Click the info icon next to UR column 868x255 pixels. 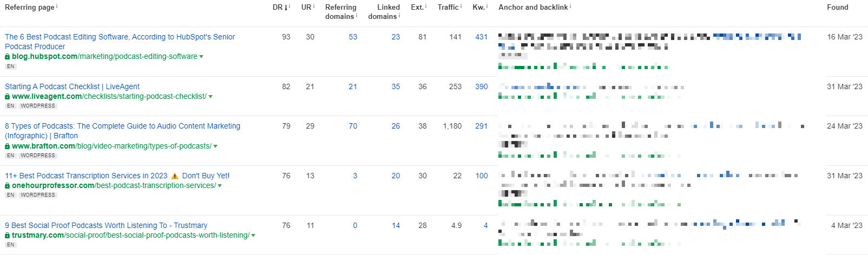(314, 6)
